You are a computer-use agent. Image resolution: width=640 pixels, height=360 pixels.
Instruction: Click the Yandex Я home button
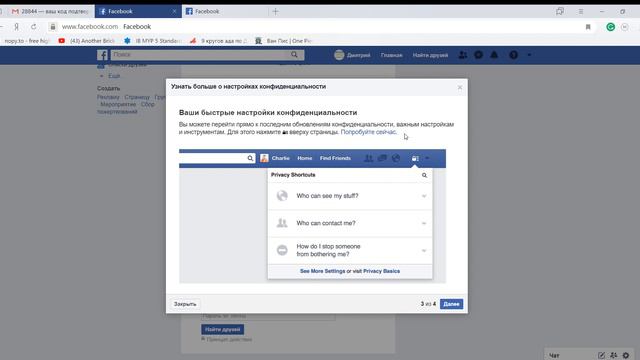(x=16, y=27)
